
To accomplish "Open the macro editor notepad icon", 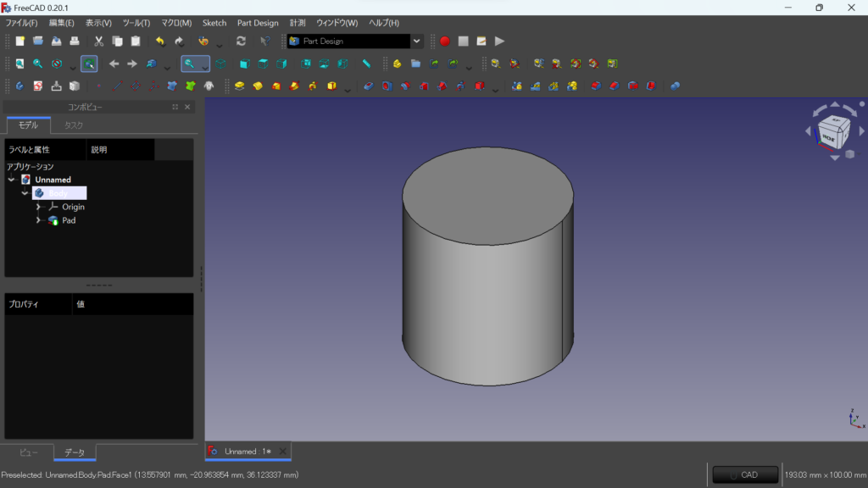I will pyautogui.click(x=481, y=41).
